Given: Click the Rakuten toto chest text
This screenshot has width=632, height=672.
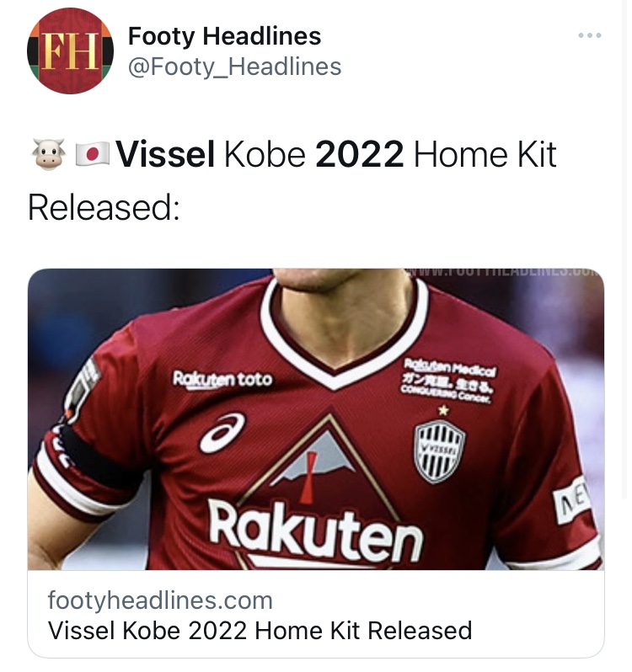Looking at the screenshot, I should coord(222,379).
